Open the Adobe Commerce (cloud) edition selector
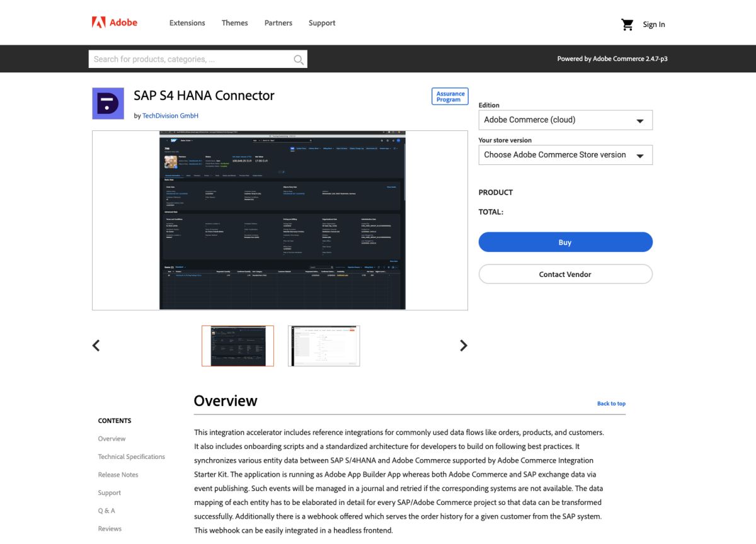Viewport: 756px width, 544px height. [554, 120]
